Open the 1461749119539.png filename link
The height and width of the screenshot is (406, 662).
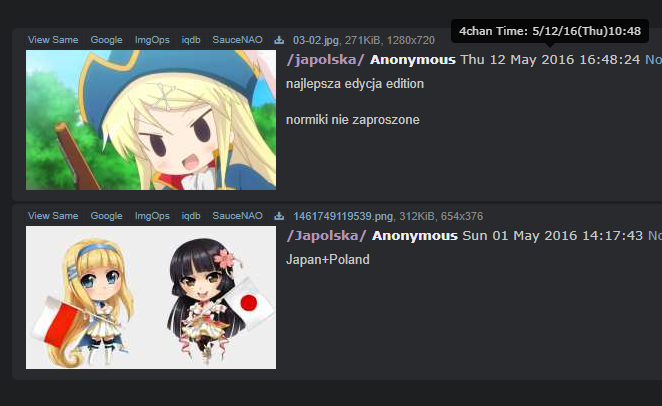click(343, 216)
